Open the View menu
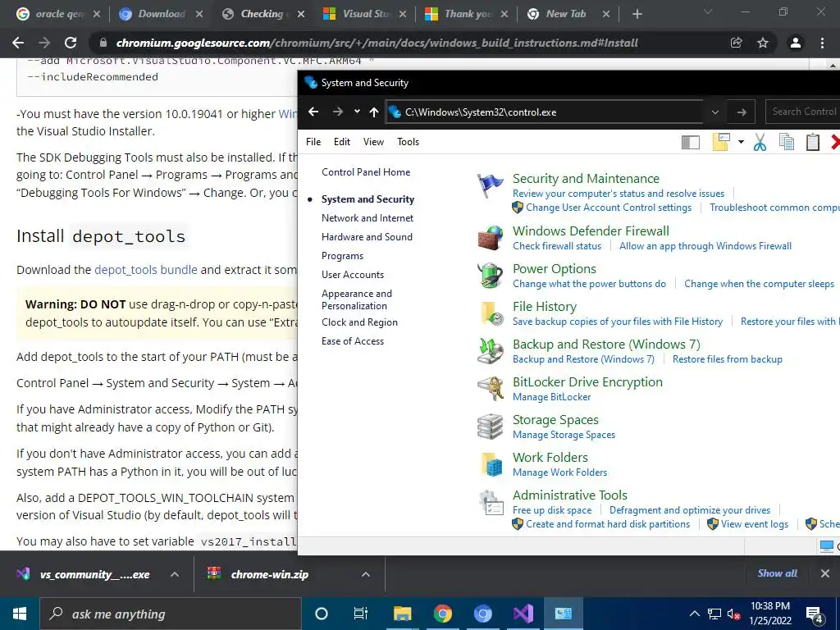Screen dimensions: 840x630 point(373,142)
